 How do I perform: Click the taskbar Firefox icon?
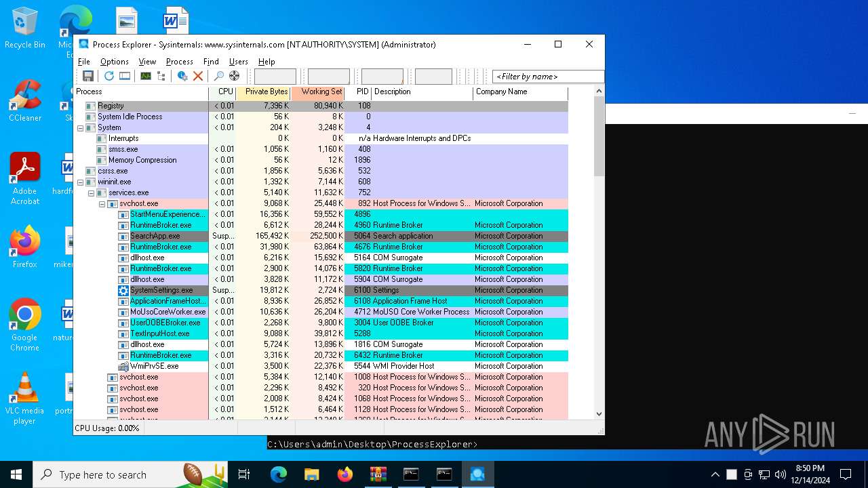pyautogui.click(x=344, y=474)
